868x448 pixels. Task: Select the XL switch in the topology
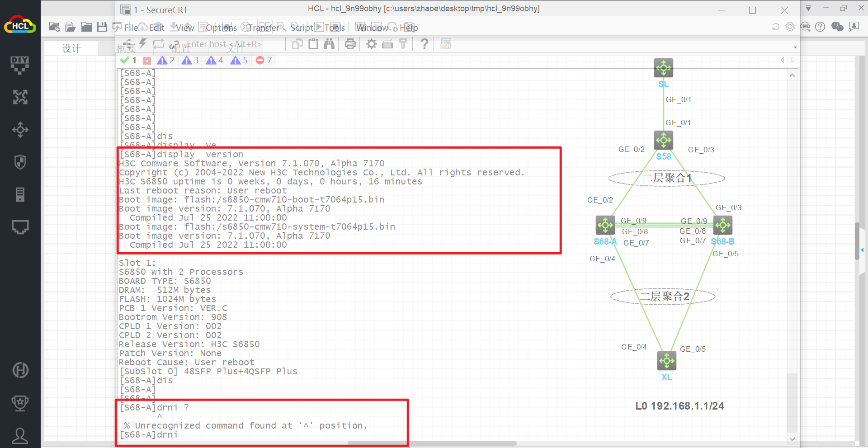(667, 361)
